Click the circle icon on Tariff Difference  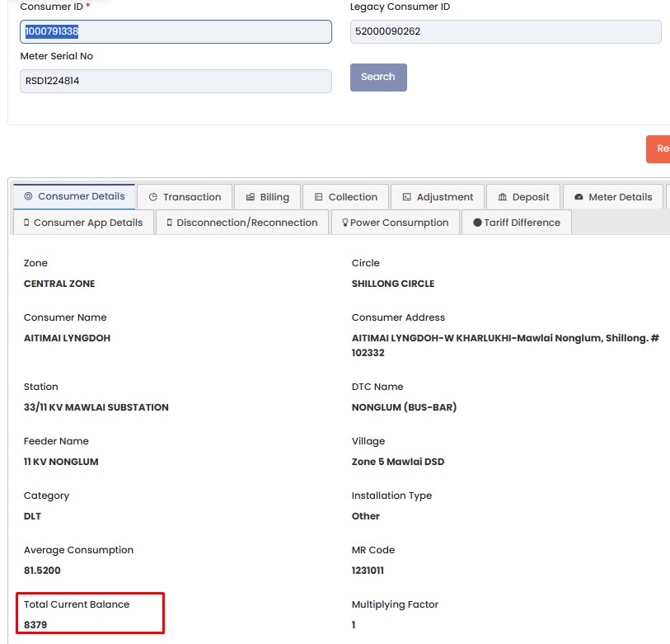coord(477,223)
